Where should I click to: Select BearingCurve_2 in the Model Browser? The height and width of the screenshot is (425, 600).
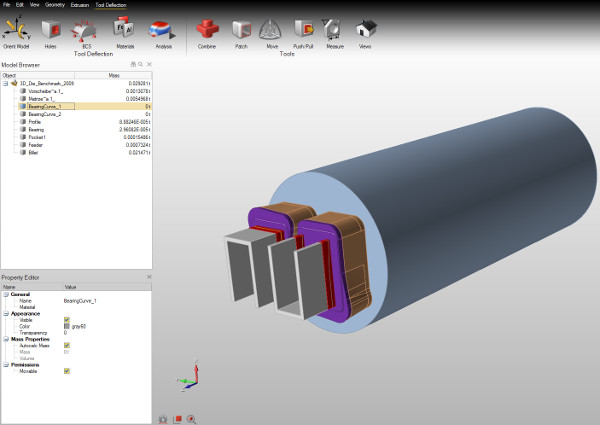click(x=45, y=114)
